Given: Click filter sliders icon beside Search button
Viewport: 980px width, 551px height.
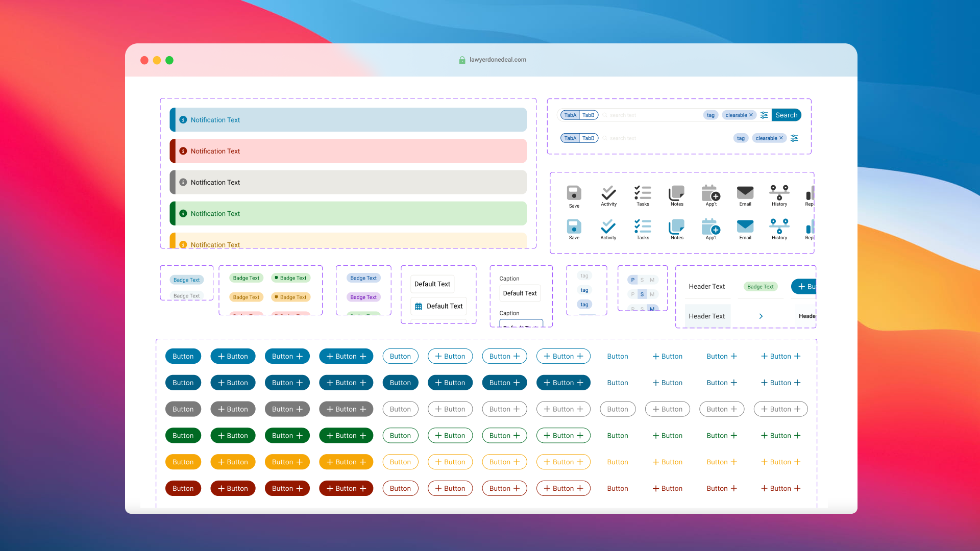Looking at the screenshot, I should [764, 115].
